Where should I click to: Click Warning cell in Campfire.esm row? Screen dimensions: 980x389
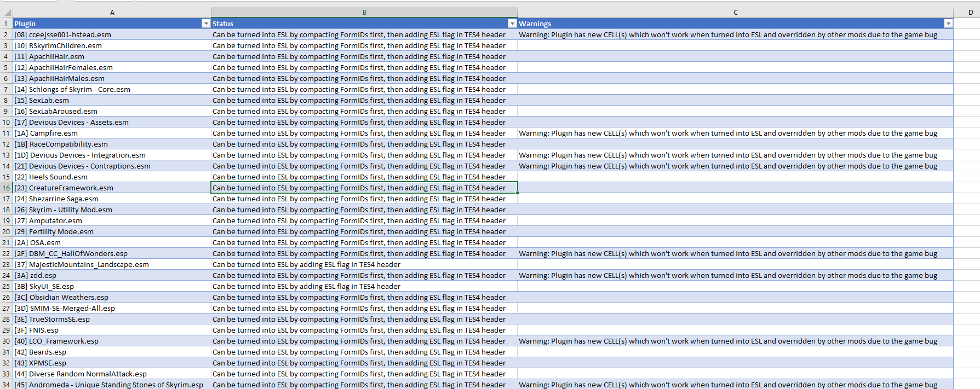pos(735,133)
